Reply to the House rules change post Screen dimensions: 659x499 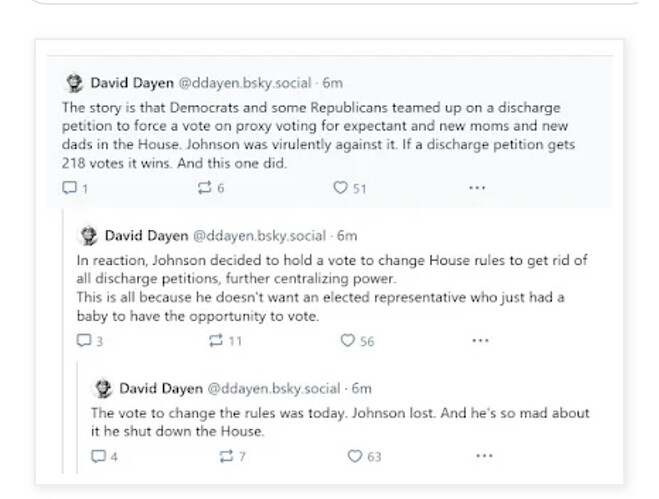(x=89, y=340)
